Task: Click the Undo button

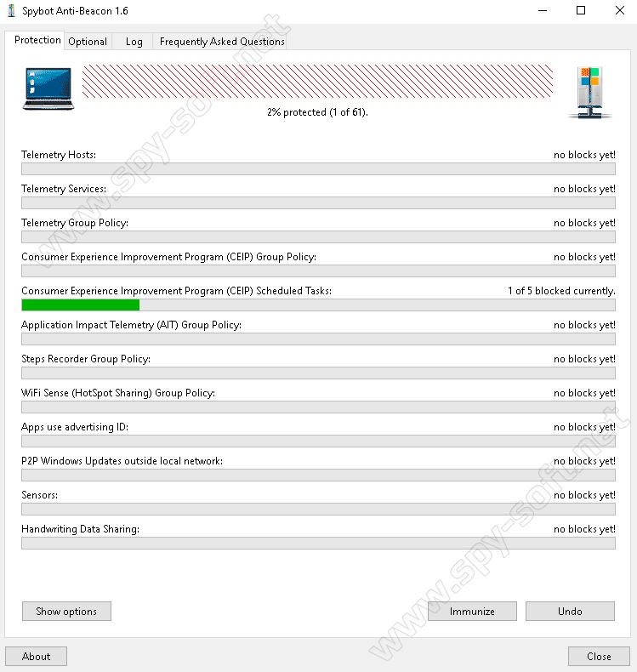Action: coord(570,611)
